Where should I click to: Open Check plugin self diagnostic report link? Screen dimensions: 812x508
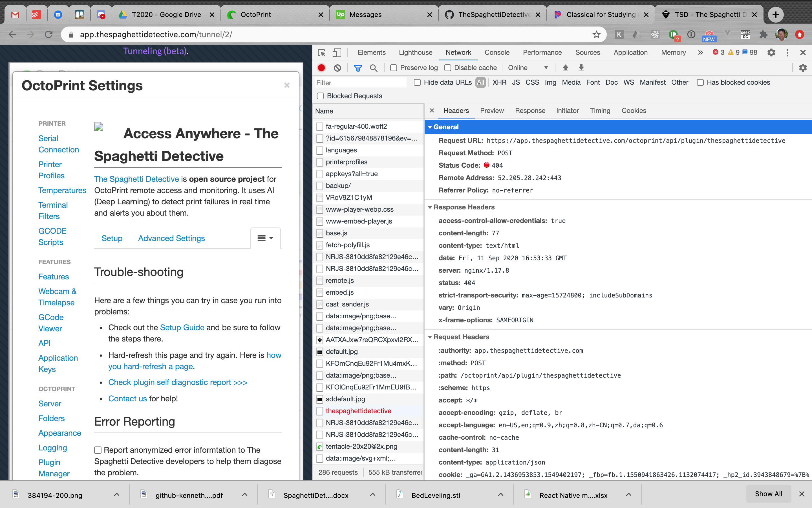pos(178,382)
